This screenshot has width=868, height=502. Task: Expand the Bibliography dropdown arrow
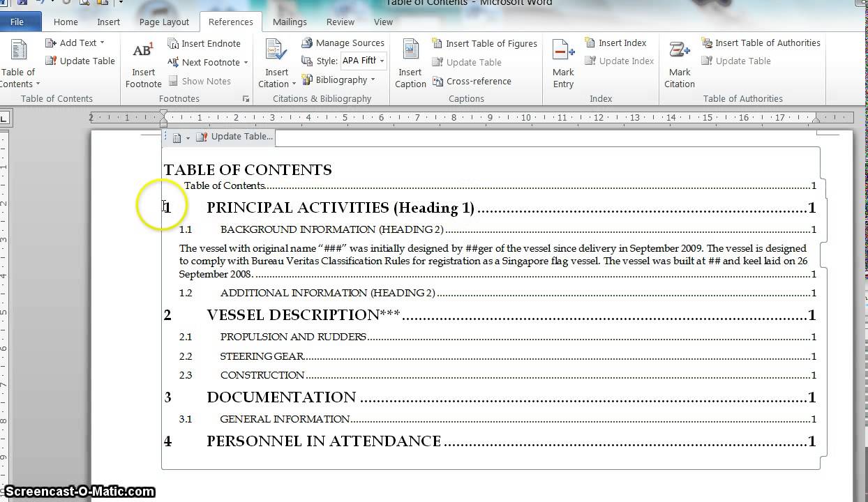[373, 79]
